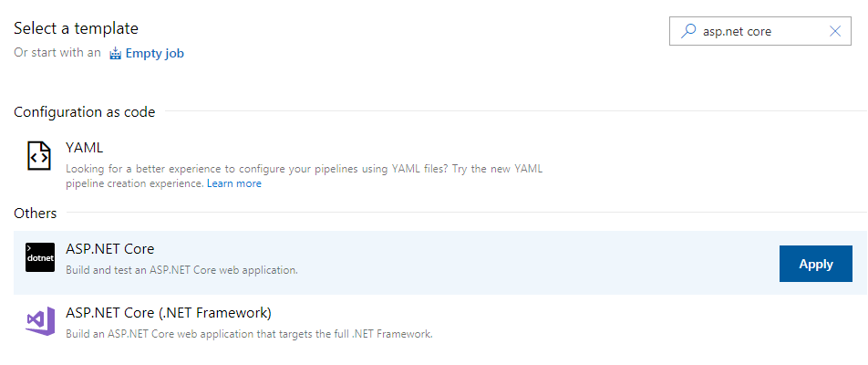The image size is (868, 365).
Task: Apply the ASP.NET Core template
Action: (x=816, y=264)
